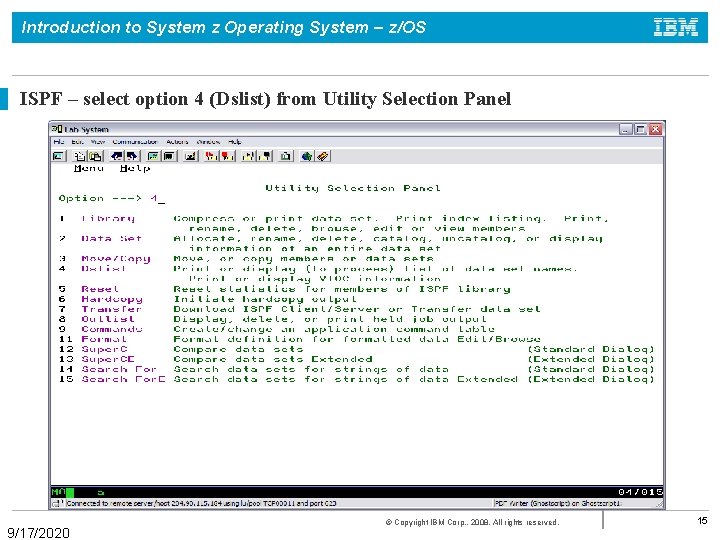This screenshot has height=540, width=720.
Task: Open the Color mapping toolbar icon
Action: click(x=169, y=156)
